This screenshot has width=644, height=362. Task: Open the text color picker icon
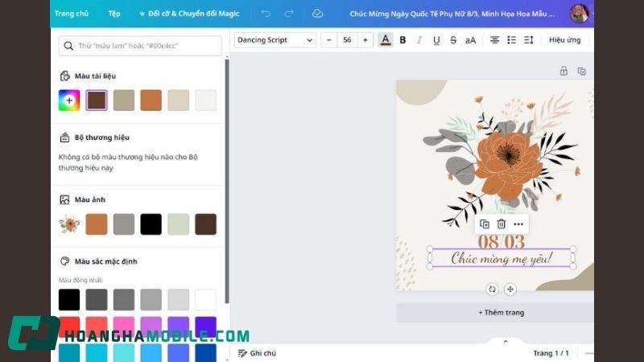coord(386,40)
